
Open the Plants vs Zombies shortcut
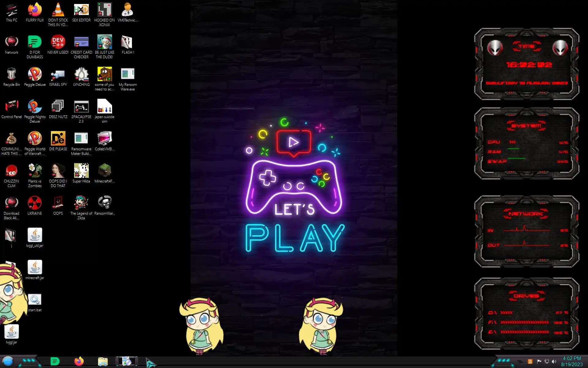click(x=35, y=171)
